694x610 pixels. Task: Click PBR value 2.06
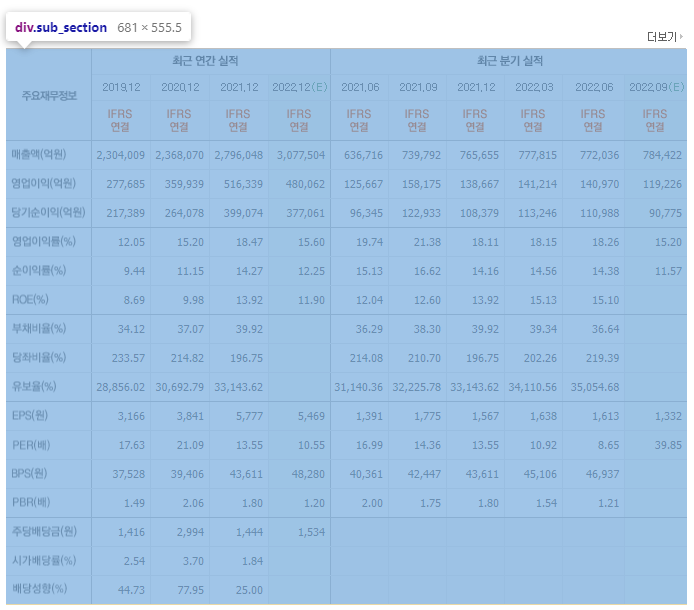click(x=193, y=503)
